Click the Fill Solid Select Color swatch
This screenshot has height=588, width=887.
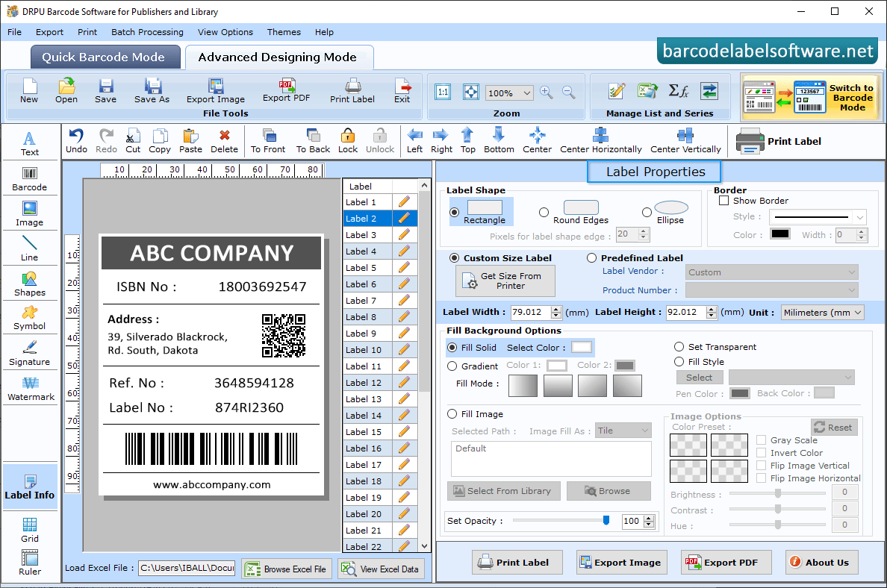click(581, 347)
